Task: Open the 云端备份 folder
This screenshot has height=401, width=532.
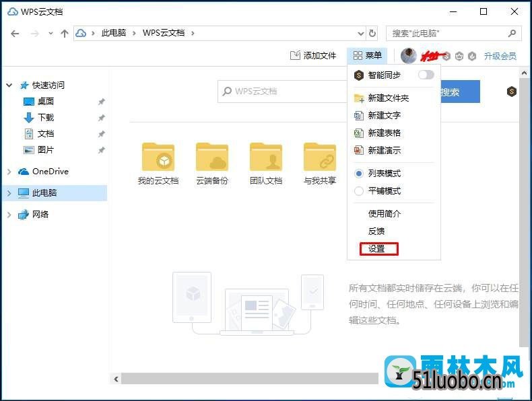Action: point(212,164)
